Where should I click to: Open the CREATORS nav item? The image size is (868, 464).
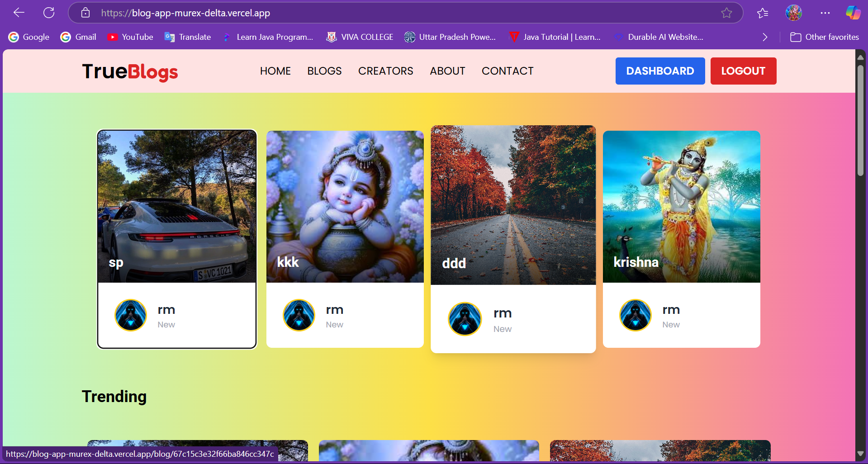point(386,71)
